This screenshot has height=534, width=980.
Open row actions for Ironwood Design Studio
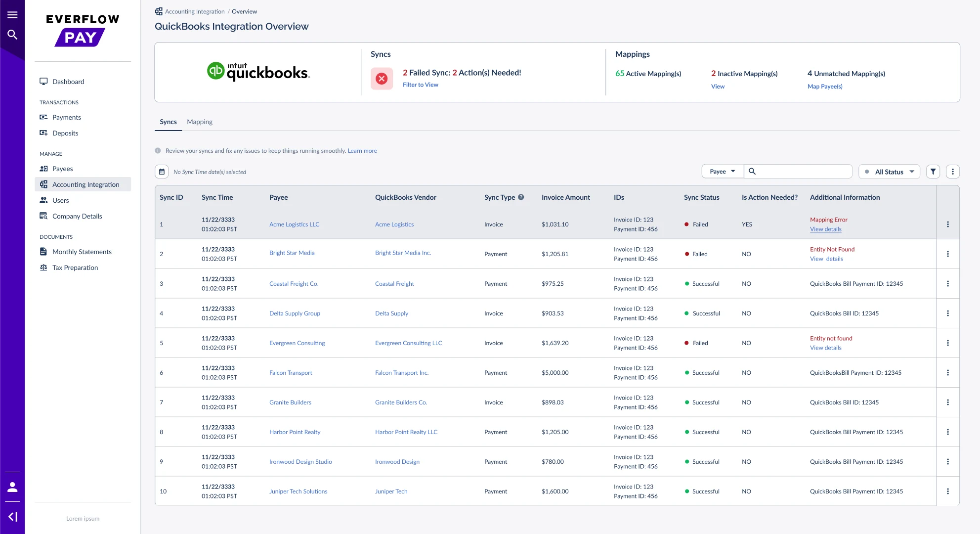tap(948, 462)
